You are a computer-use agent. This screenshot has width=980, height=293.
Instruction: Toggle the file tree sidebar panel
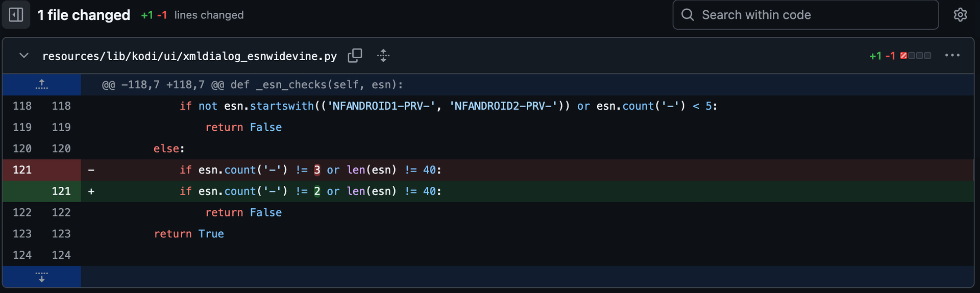(16, 15)
